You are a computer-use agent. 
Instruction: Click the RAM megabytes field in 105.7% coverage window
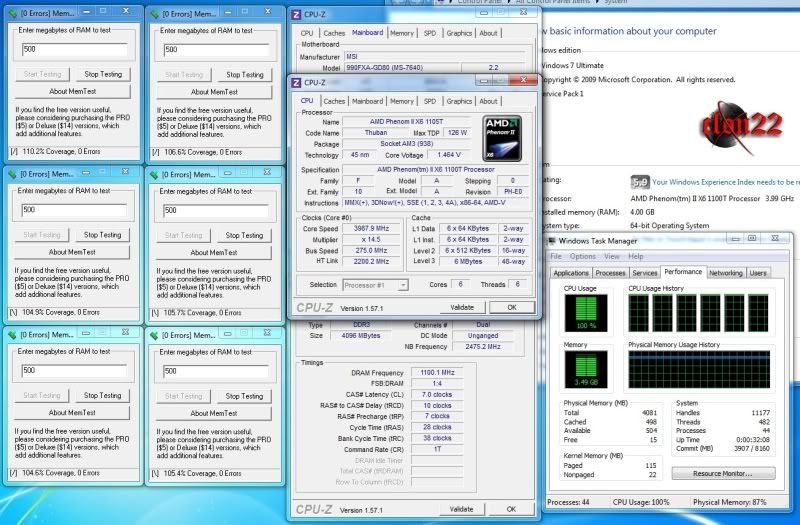213,210
